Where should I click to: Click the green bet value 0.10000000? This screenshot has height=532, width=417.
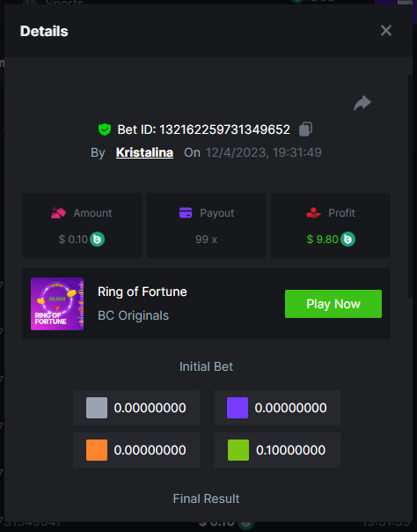click(x=291, y=450)
